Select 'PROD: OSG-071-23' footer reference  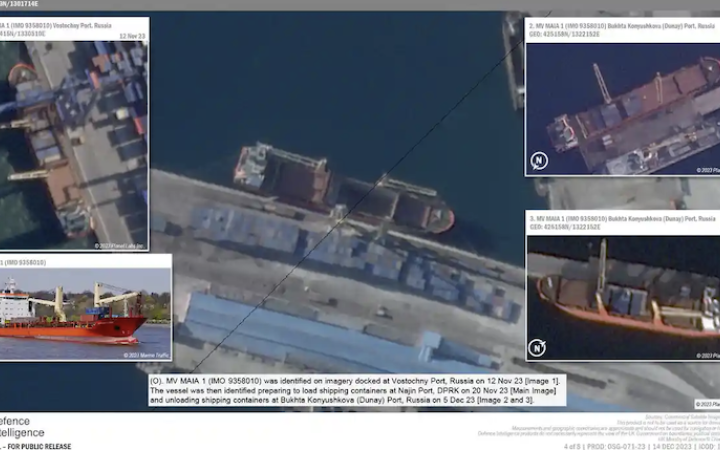pyautogui.click(x=615, y=446)
